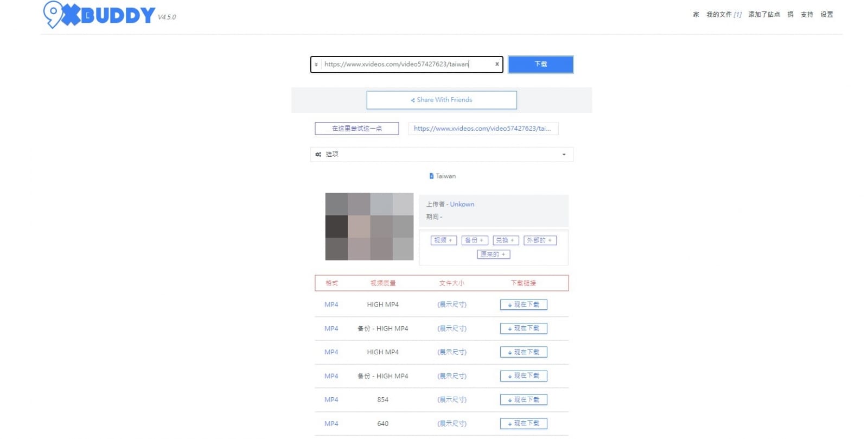Click the V4.5.0 version label

pos(167,17)
